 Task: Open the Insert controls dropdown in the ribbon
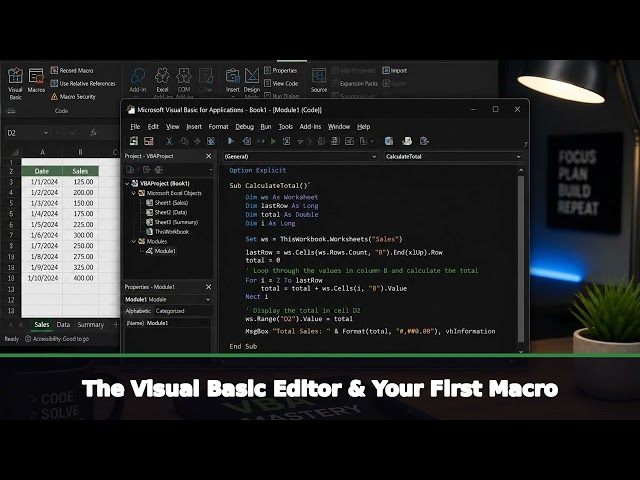[233, 81]
